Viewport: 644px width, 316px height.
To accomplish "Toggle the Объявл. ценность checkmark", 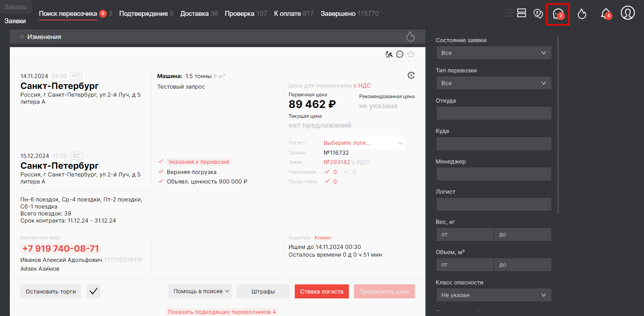I will [x=161, y=181].
